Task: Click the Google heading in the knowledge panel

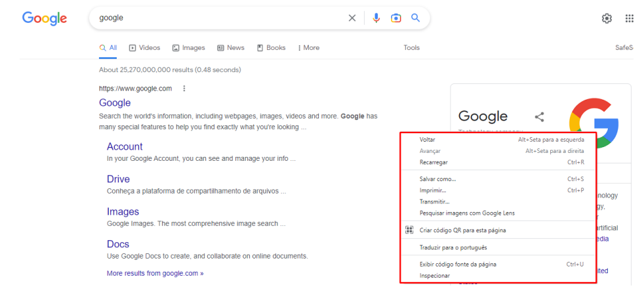Action: [x=483, y=116]
